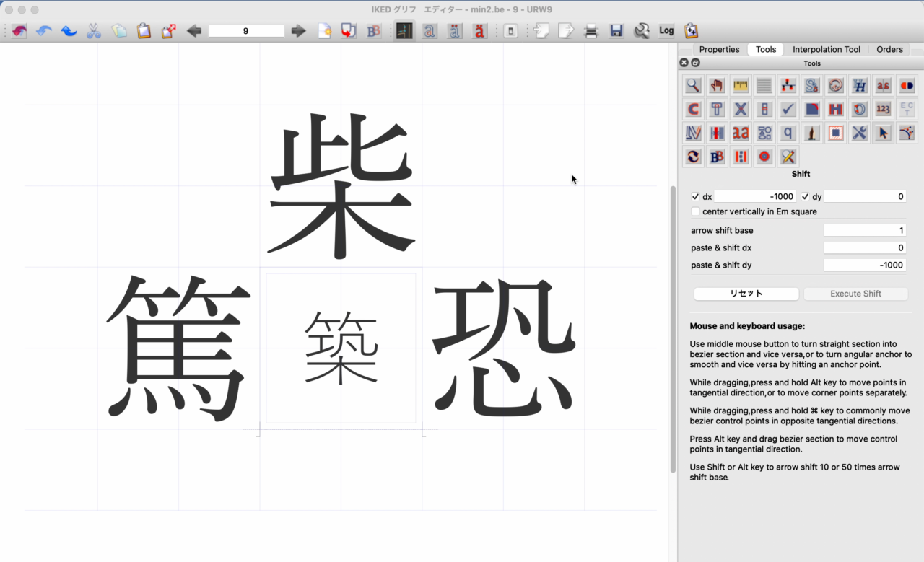
Task: Enable center vertically in Em square
Action: click(696, 212)
